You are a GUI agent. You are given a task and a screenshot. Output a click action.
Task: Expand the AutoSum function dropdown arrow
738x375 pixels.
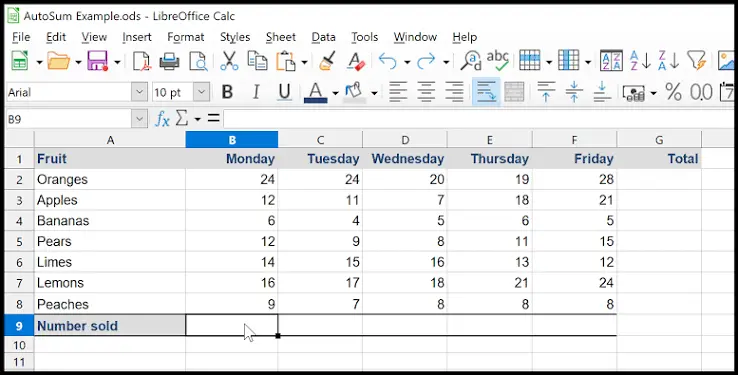coord(197,120)
